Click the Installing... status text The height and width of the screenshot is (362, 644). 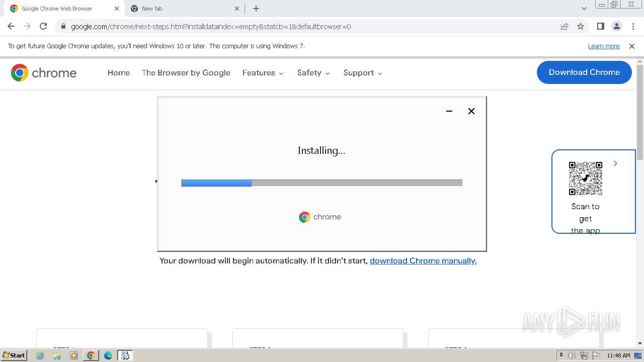pos(321,150)
